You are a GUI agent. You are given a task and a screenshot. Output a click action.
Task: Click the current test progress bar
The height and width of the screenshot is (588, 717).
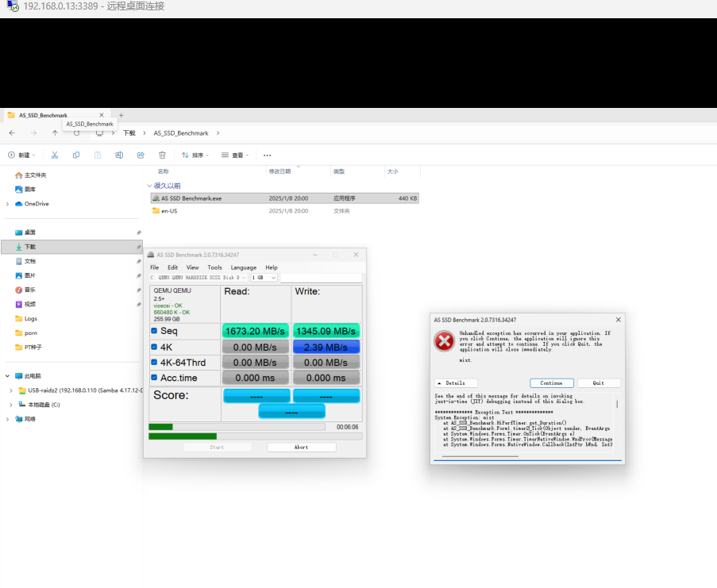point(237,427)
